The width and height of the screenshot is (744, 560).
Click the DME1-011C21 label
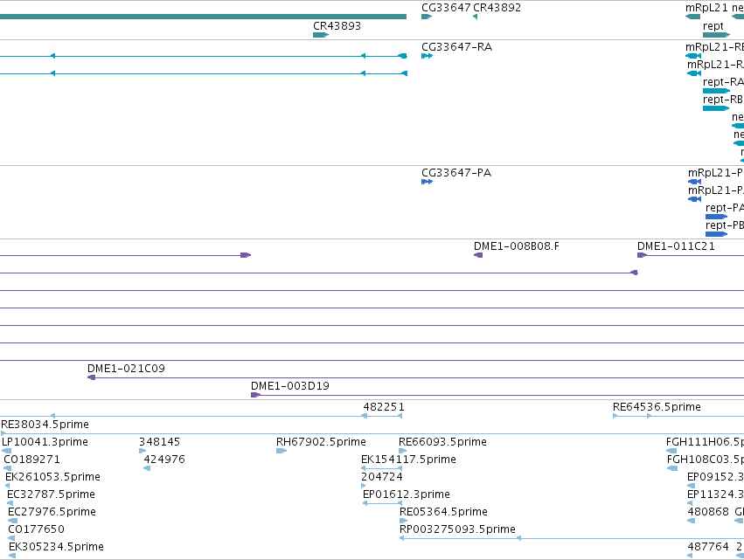pos(676,246)
